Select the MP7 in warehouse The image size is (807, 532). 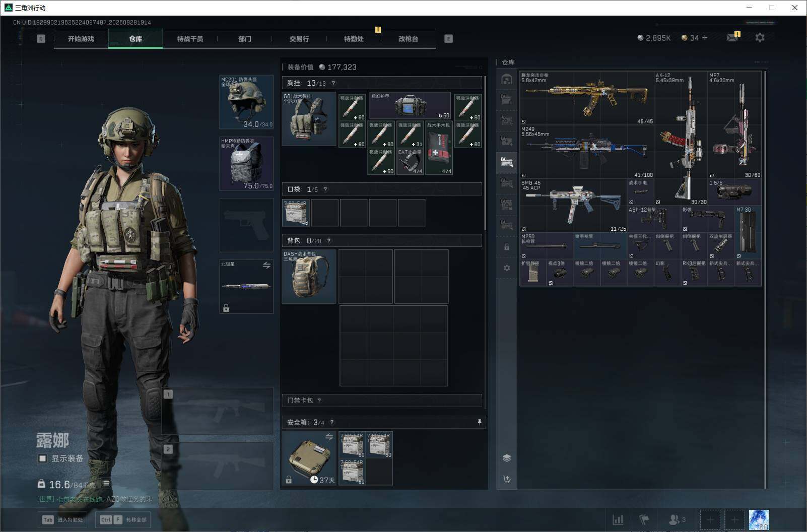[734, 125]
